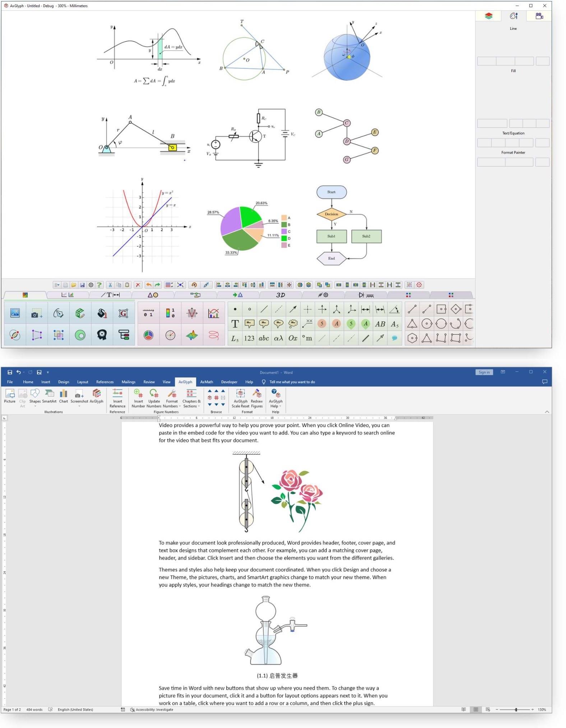Viewport: 566px width, 728px height.
Task: Click the number axis ruler tool
Action: point(149,313)
